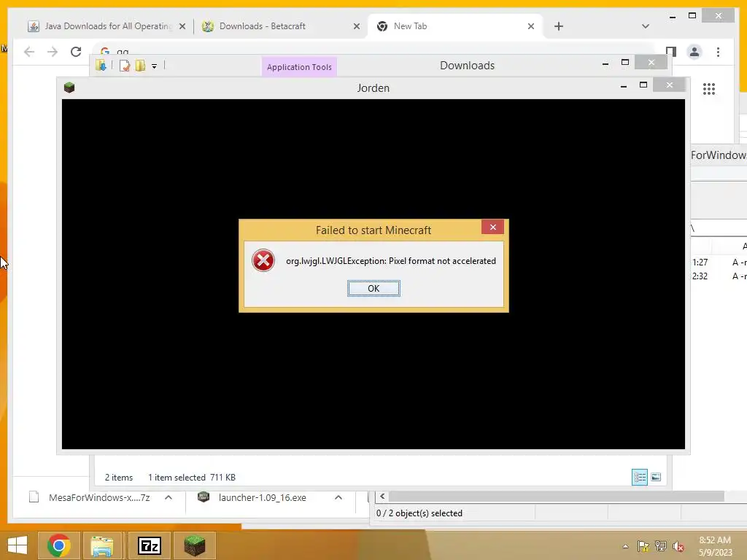Click New folder icon in Explorer quick access toolbar

[140, 66]
